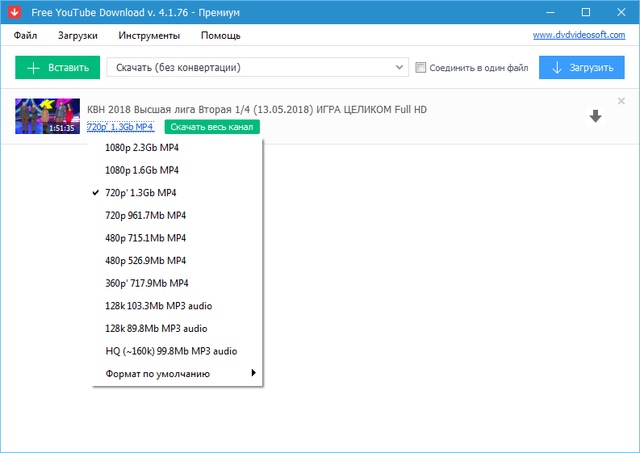Open the Загрузки menu

(78, 36)
